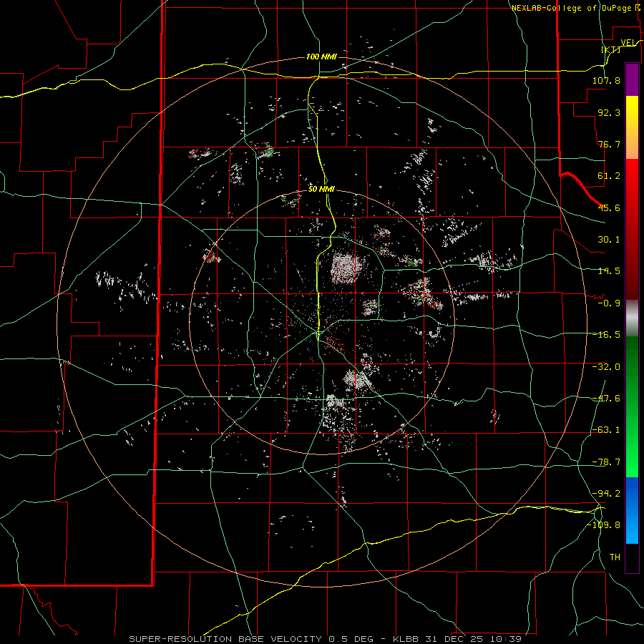The image size is (644, 644).
Task: Click the -109.8 velocity scale value
Action: (603, 525)
